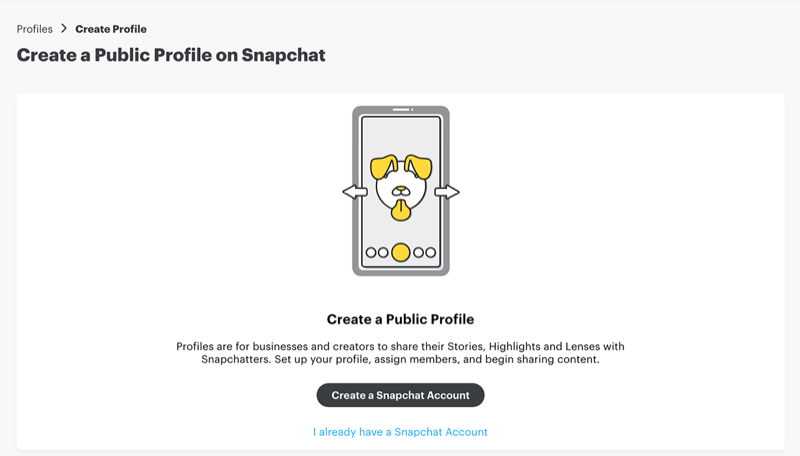Click the dog's right yellow ear

418,167
